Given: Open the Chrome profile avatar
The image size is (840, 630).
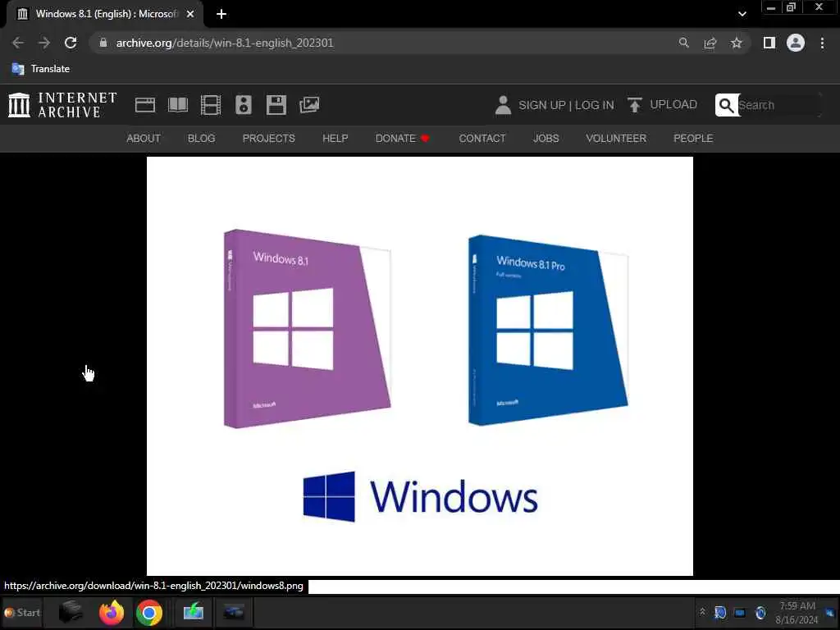Looking at the screenshot, I should [x=796, y=43].
